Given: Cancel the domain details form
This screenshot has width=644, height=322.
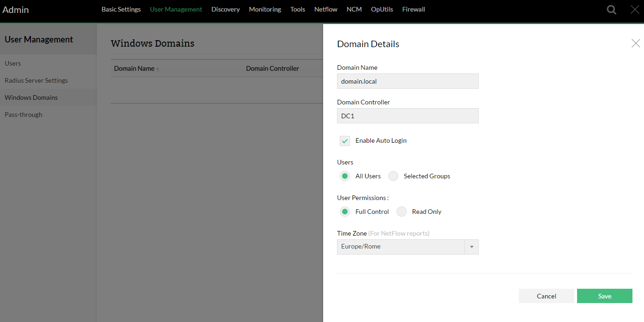Looking at the screenshot, I should [x=546, y=296].
